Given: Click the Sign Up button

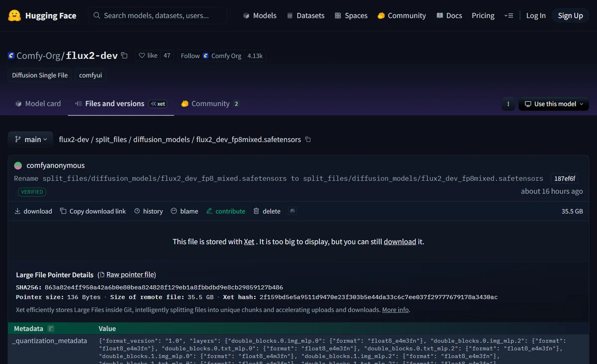Looking at the screenshot, I should coord(570,15).
